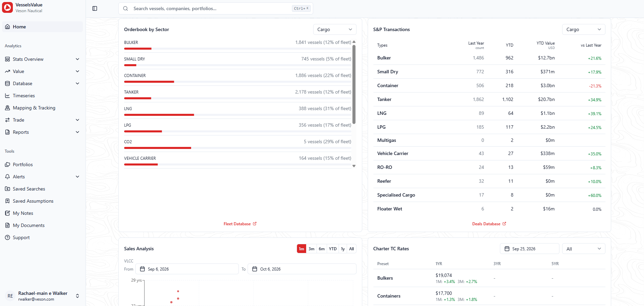The image size is (644, 306).
Task: Open the Sales Analysis From date field
Action: (187, 269)
